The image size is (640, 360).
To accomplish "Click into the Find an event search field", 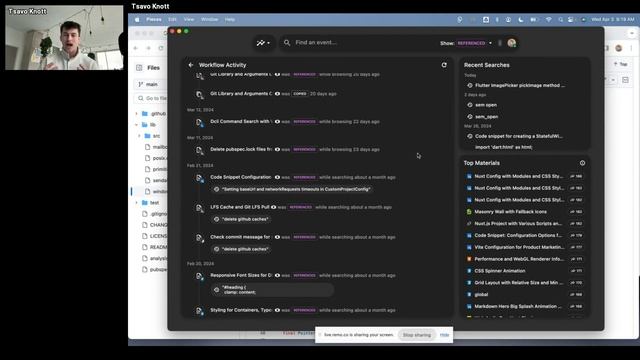I will click(359, 42).
